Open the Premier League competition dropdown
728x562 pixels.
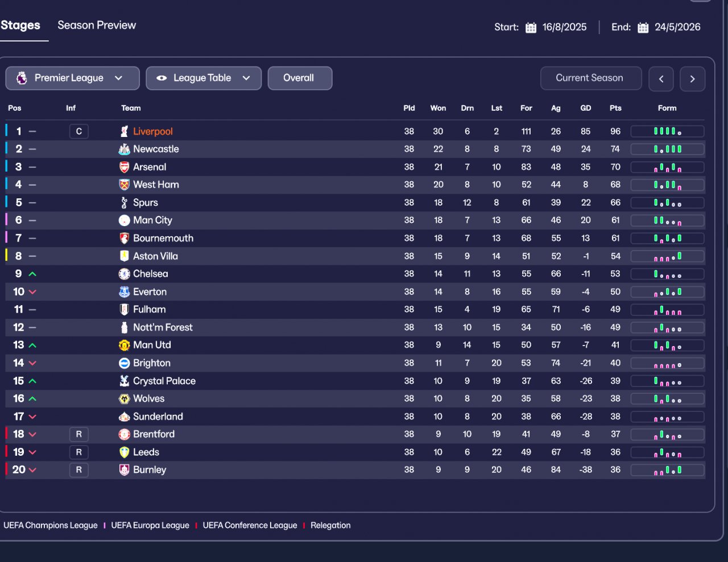(x=72, y=78)
